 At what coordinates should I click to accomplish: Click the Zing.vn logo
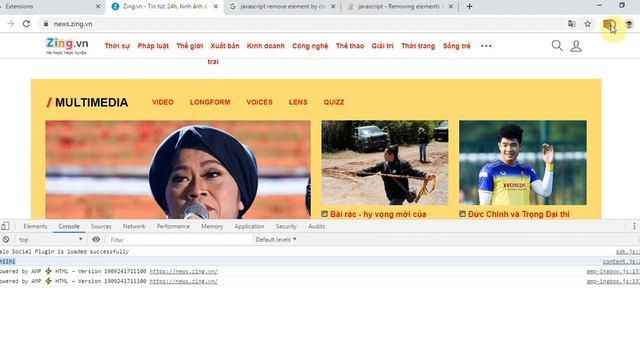click(x=67, y=46)
